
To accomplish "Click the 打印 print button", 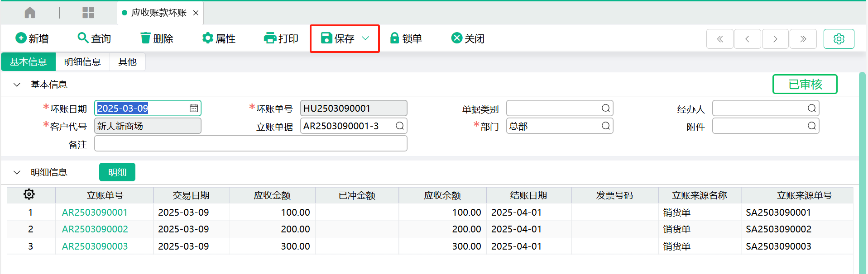I will (x=281, y=38).
